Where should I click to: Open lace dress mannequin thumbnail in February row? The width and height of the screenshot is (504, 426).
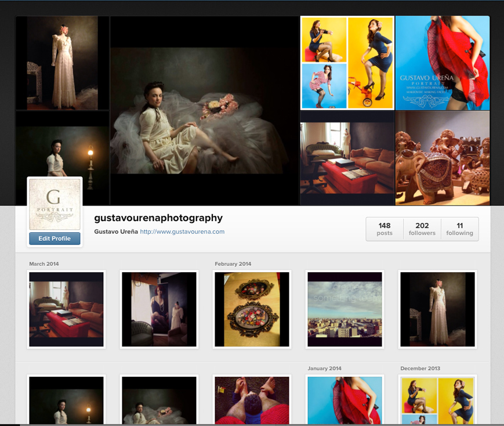pyautogui.click(x=437, y=309)
